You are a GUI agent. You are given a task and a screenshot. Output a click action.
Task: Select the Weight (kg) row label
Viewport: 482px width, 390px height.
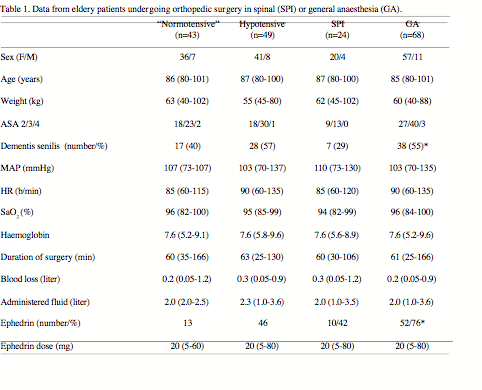tap(22, 101)
